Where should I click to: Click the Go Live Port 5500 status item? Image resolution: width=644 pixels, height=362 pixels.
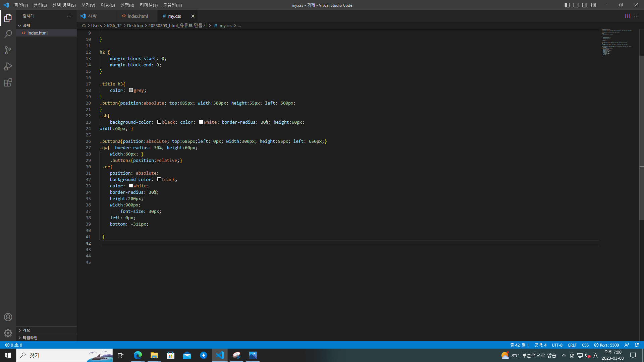[606, 345]
